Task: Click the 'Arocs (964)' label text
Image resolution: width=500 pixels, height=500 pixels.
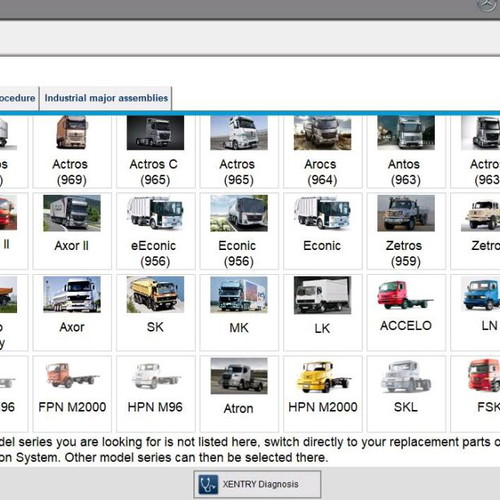Action: click(321, 172)
